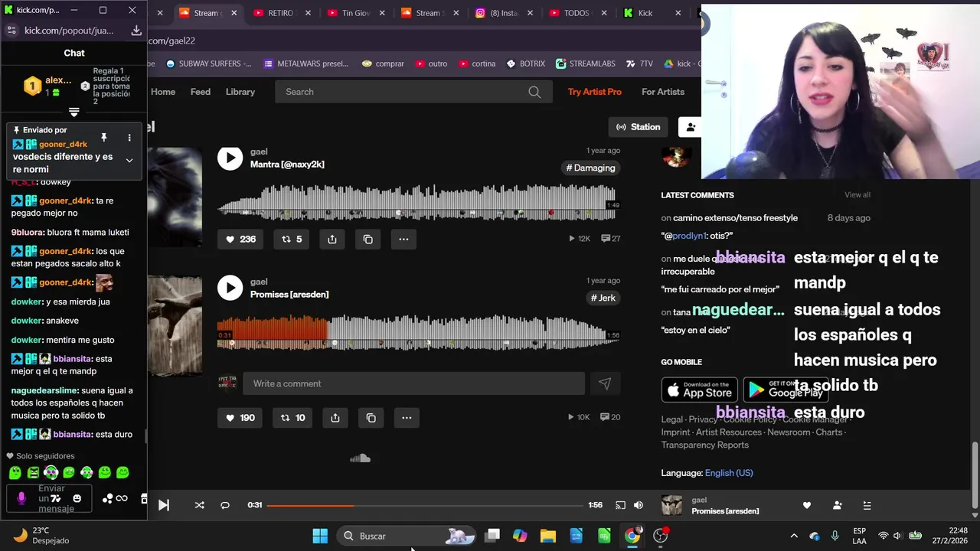Skip to next track in player bar

pos(163,505)
